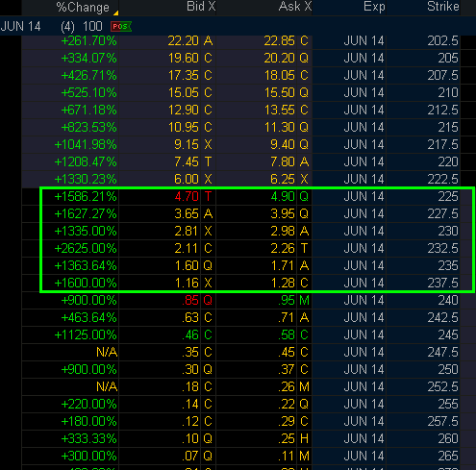This screenshot has height=470, width=476.
Task: Click the .37 ask at 250 strike
Action: [x=287, y=369]
